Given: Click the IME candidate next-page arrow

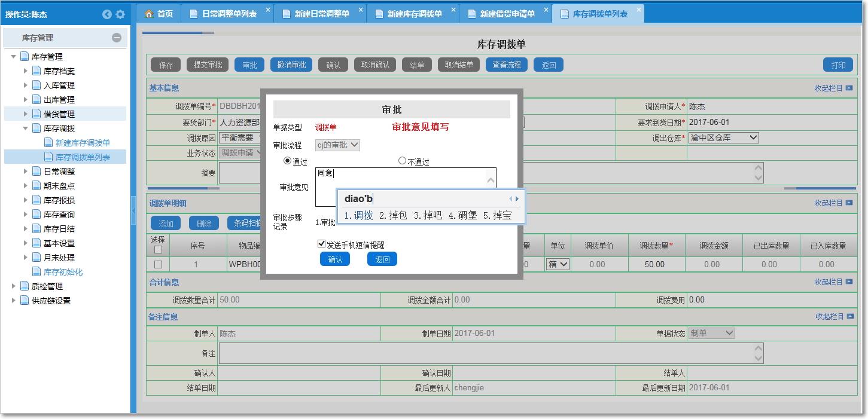Looking at the screenshot, I should (x=517, y=199).
